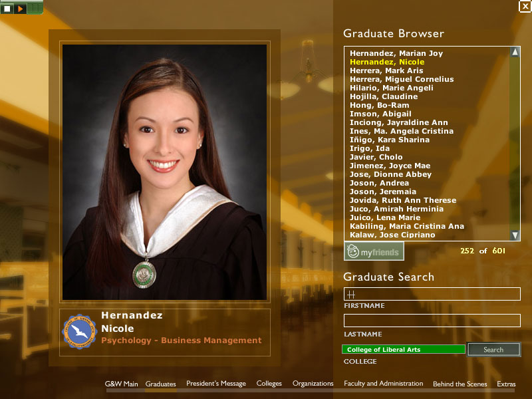The image size is (532, 399).
Task: Click the College of Liberal Arts seal
Action: [x=80, y=332]
